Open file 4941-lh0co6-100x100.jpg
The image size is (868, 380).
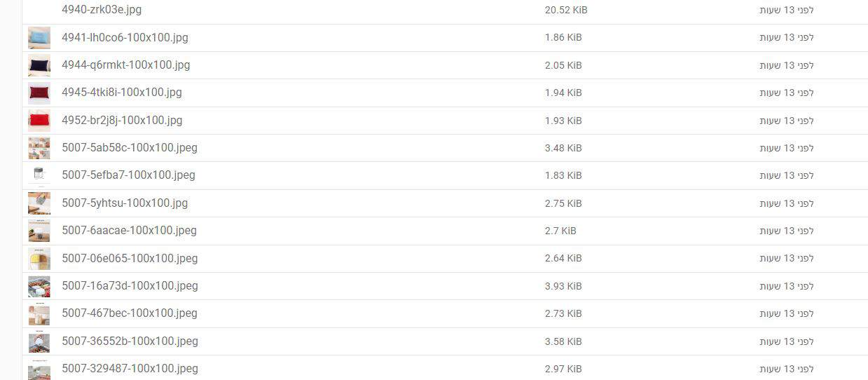pyautogui.click(x=125, y=37)
